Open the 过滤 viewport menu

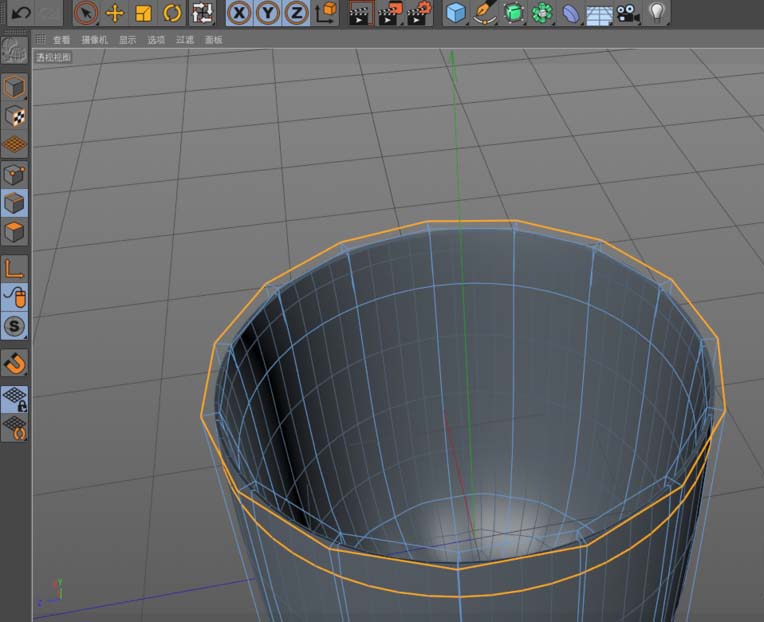click(x=185, y=40)
